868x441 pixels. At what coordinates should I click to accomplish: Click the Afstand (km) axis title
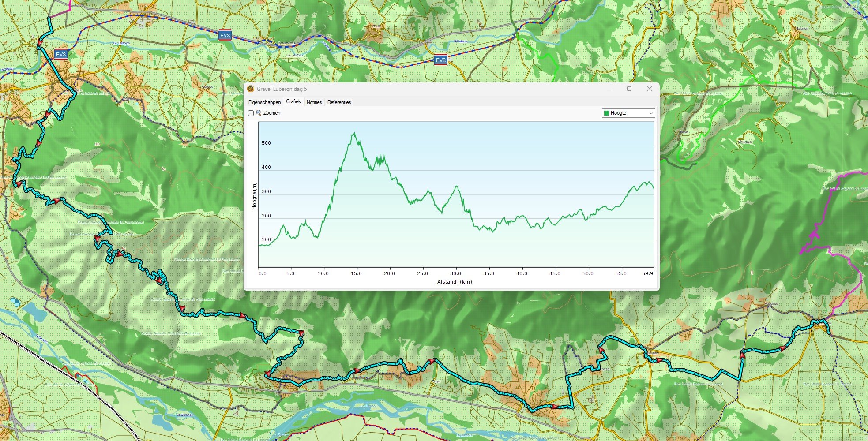coord(455,282)
